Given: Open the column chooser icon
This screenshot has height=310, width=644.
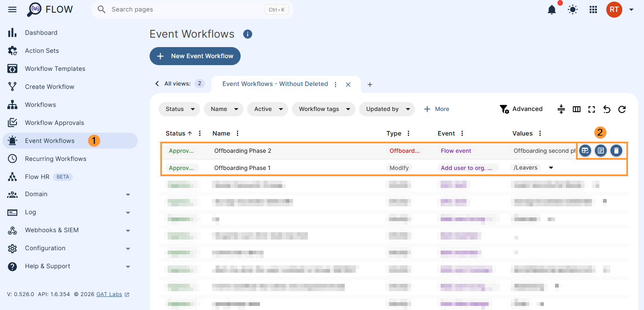Looking at the screenshot, I should 577,109.
